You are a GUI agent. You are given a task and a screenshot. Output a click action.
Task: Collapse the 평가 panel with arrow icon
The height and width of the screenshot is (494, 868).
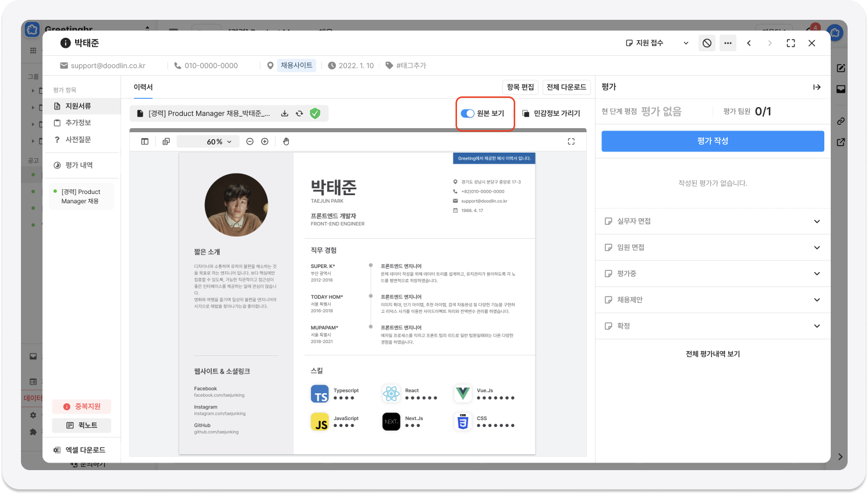[x=817, y=87]
